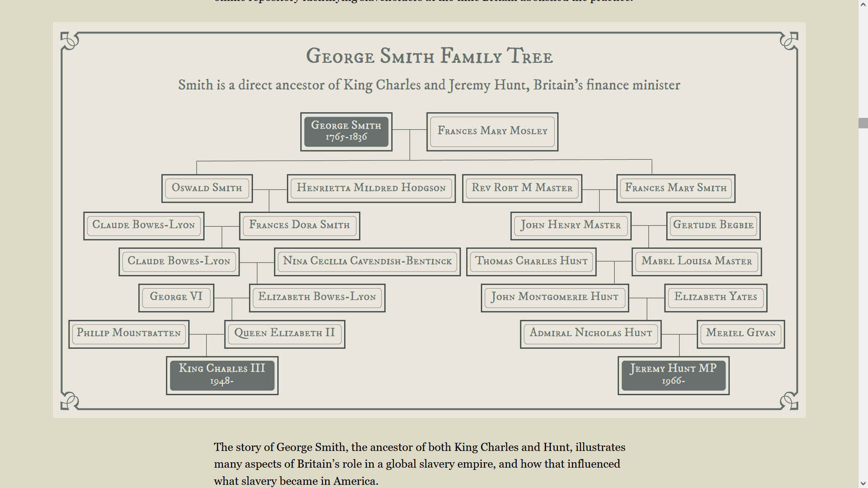Select the Gertude Begbie node
The image size is (868, 488).
(713, 225)
